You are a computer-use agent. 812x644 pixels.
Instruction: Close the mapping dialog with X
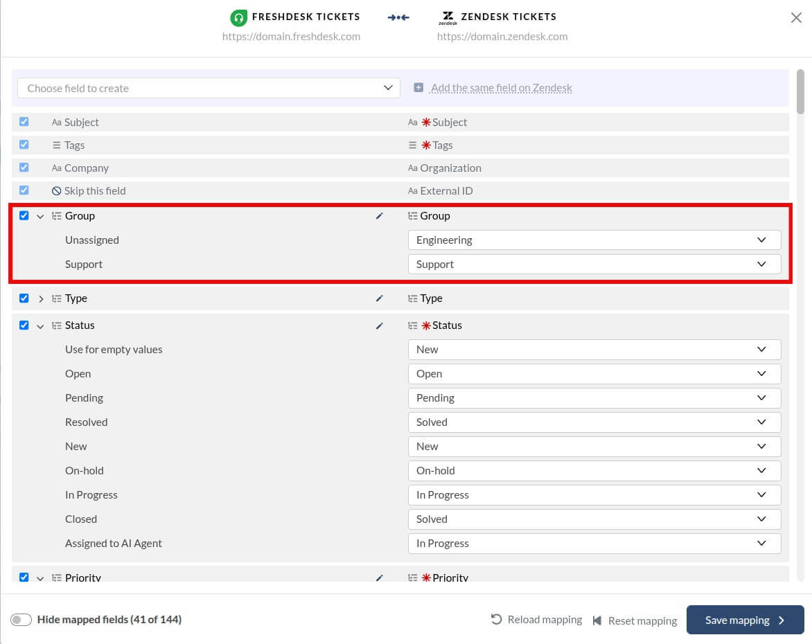click(x=797, y=17)
